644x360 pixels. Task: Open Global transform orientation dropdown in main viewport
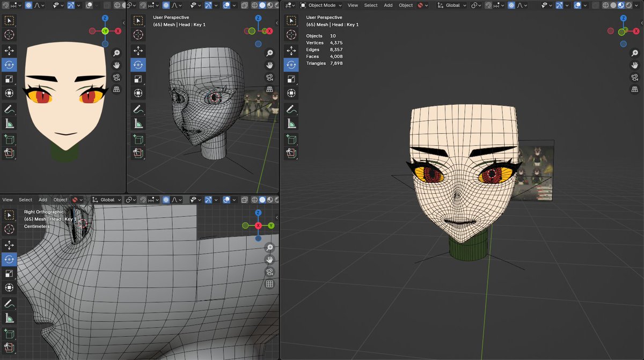coord(452,5)
